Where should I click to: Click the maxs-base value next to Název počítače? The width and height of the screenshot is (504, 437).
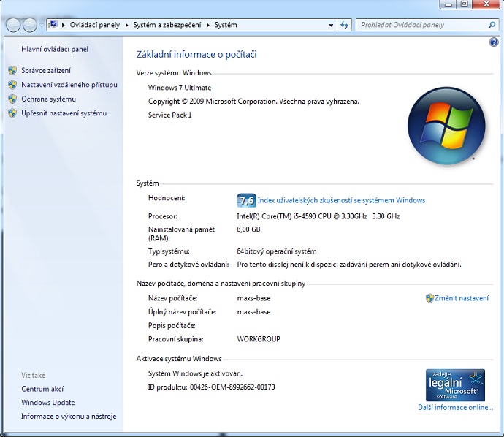click(253, 298)
